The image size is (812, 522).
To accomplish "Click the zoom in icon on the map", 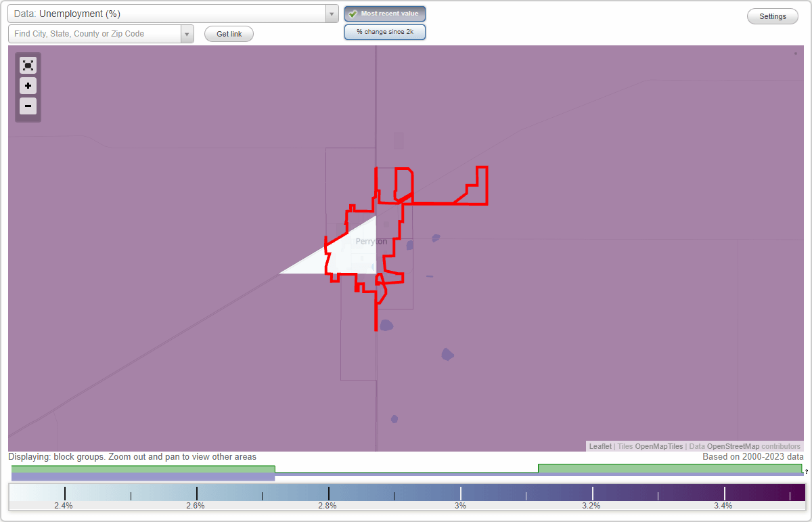I will (x=28, y=86).
